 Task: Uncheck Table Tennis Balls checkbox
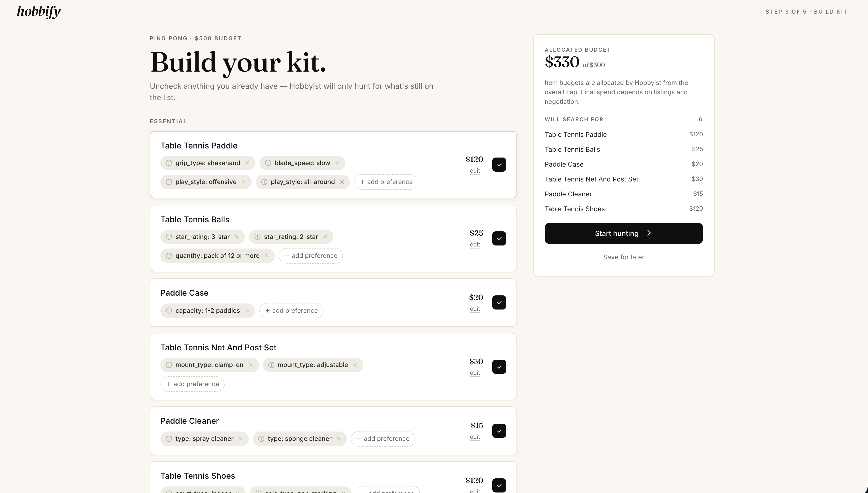click(499, 238)
